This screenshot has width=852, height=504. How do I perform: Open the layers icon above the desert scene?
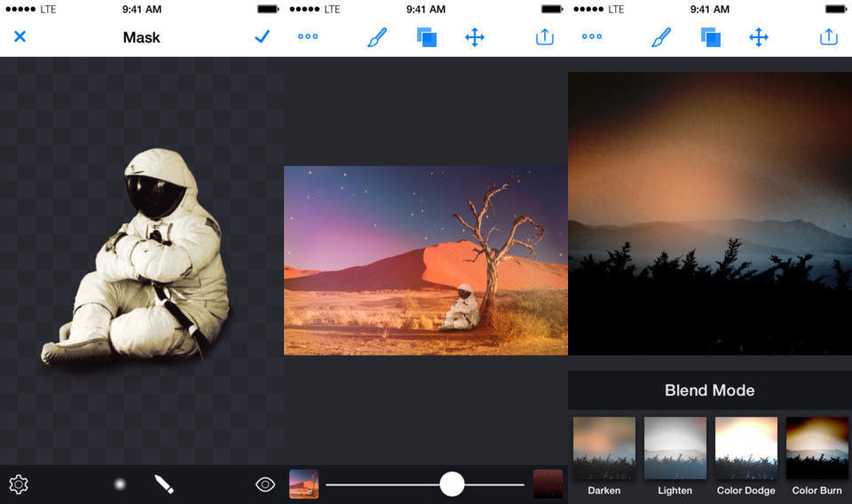426,37
